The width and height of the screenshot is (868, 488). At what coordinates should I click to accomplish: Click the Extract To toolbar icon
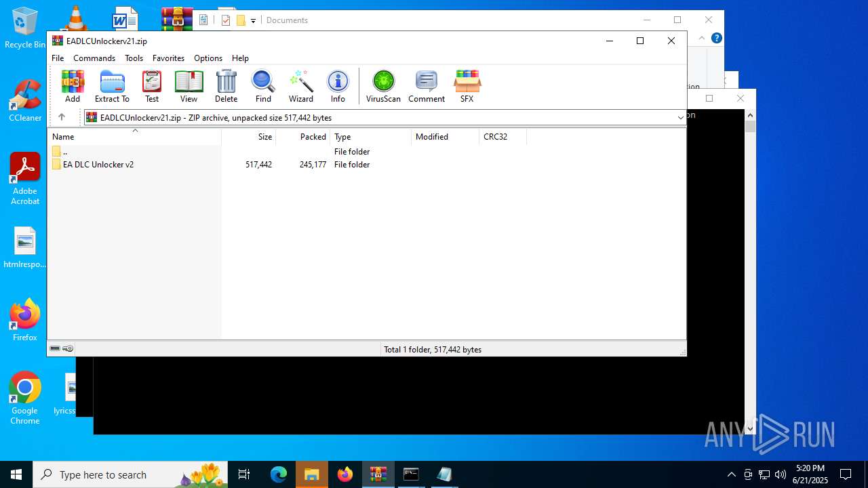point(112,86)
